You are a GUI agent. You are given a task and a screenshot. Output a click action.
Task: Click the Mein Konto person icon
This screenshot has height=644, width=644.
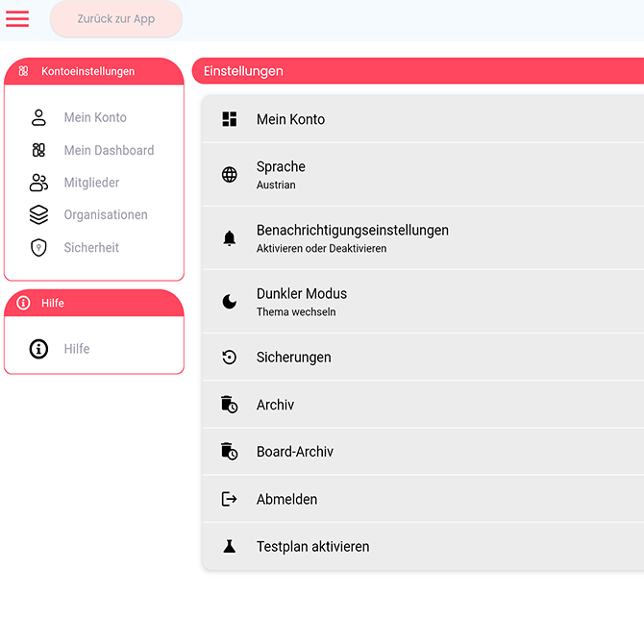click(x=38, y=117)
